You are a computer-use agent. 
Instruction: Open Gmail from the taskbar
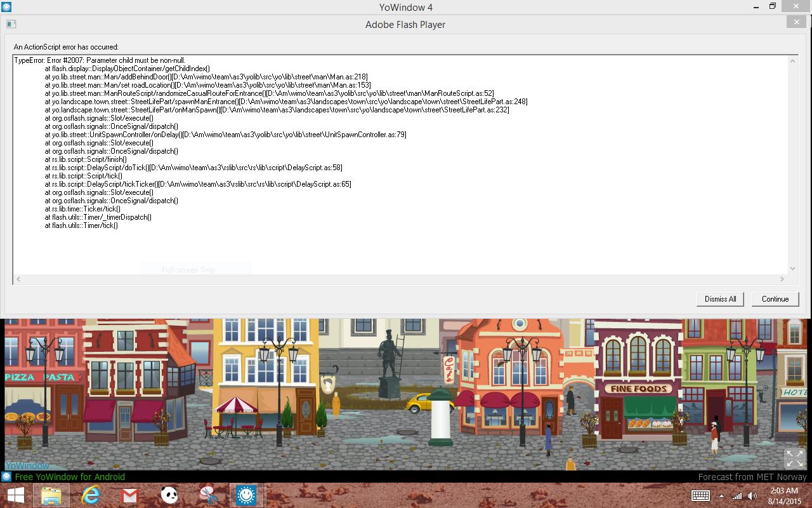tap(130, 495)
